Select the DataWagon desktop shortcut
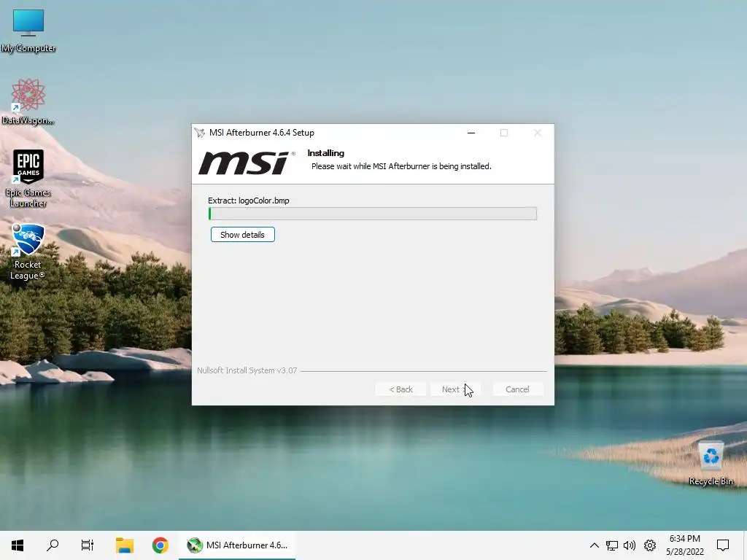The height and width of the screenshot is (560, 747). click(28, 102)
